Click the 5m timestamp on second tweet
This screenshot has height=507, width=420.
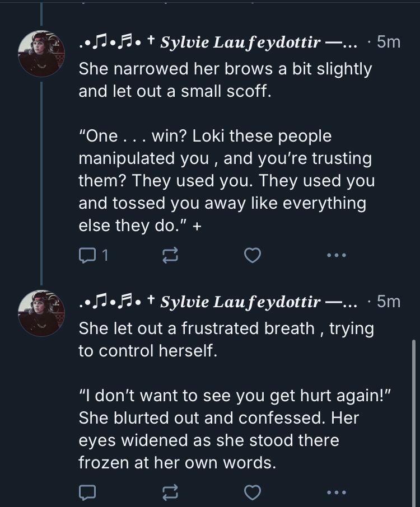pos(389,302)
